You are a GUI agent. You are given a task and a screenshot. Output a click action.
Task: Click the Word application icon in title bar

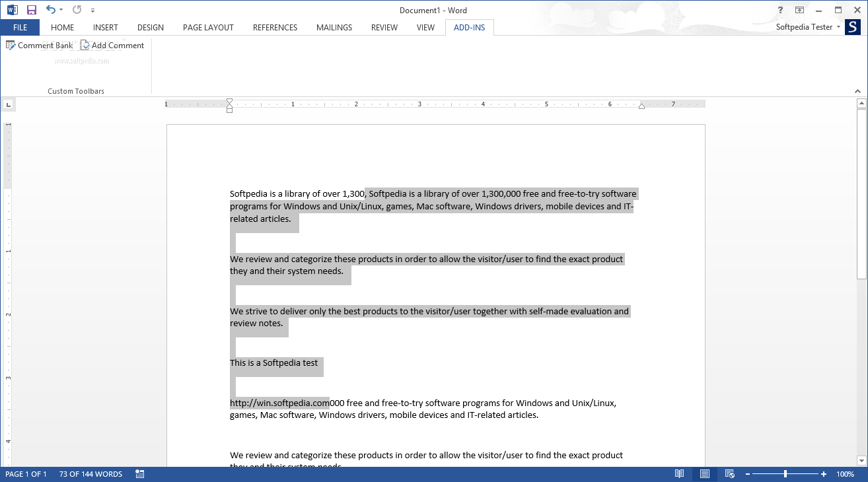(x=13, y=10)
